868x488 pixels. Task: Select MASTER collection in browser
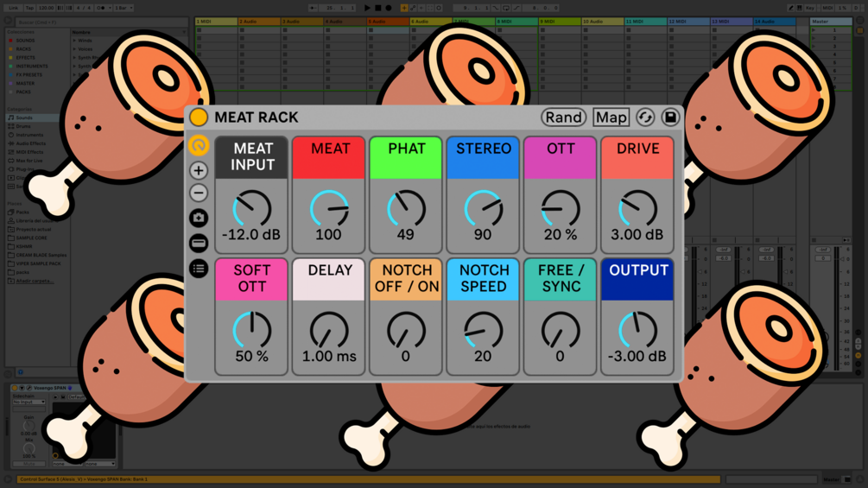[x=25, y=84]
